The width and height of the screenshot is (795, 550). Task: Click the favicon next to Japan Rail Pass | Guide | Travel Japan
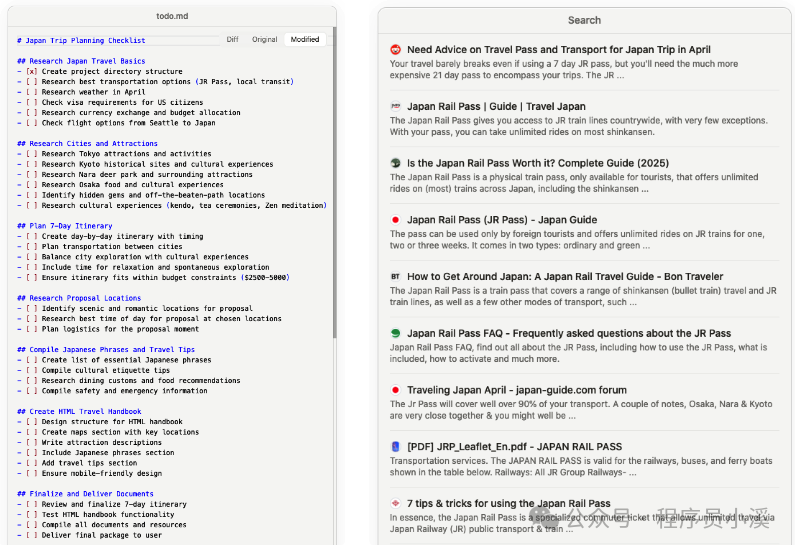395,106
